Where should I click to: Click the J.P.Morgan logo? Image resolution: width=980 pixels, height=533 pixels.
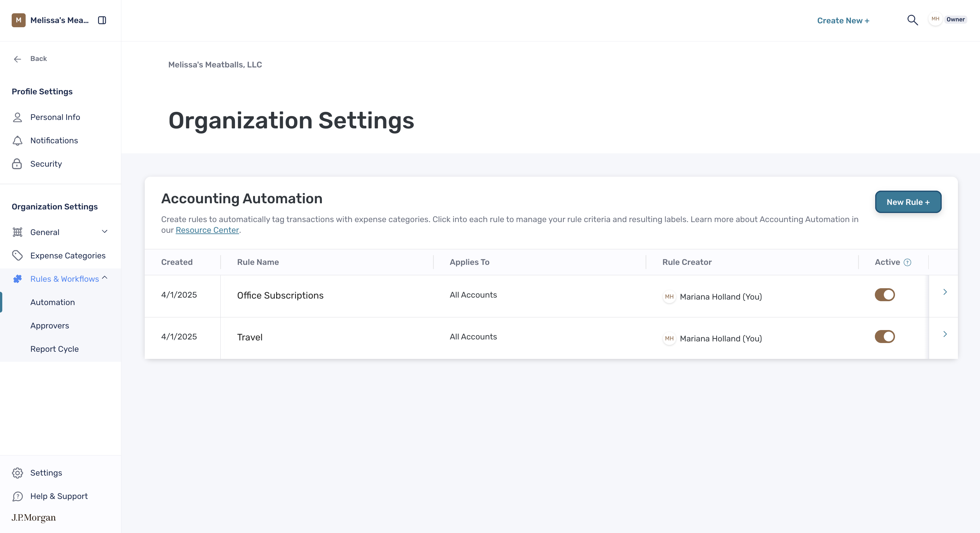pos(33,517)
